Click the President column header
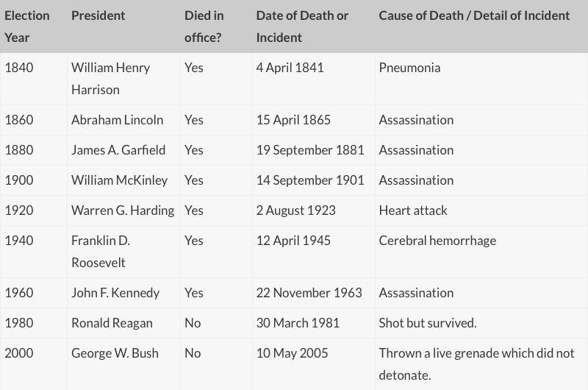This screenshot has height=390, width=588. pos(98,15)
